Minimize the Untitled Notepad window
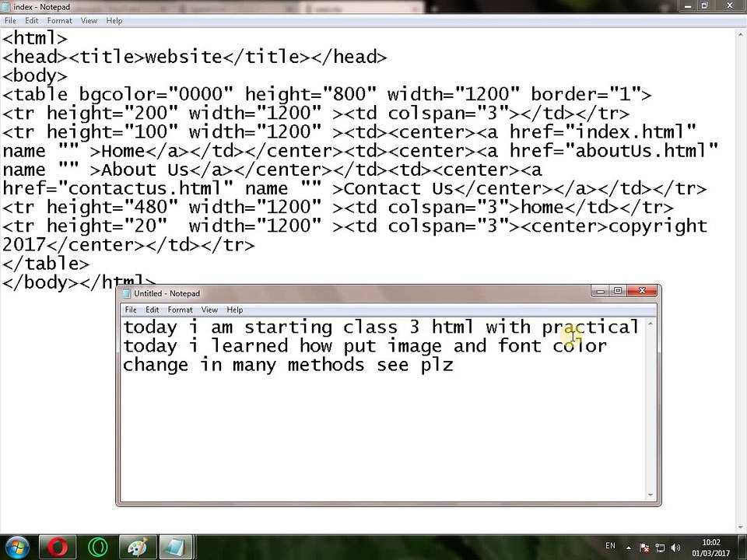This screenshot has width=747, height=560. click(x=600, y=290)
